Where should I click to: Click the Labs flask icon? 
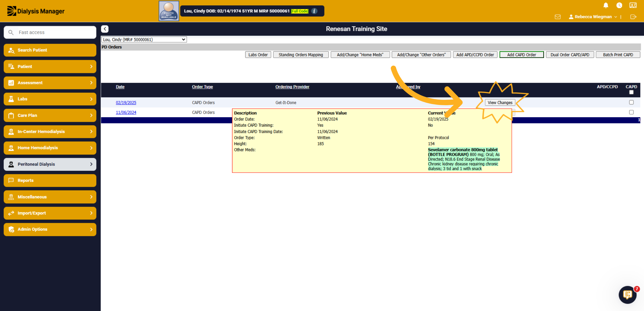[x=11, y=99]
